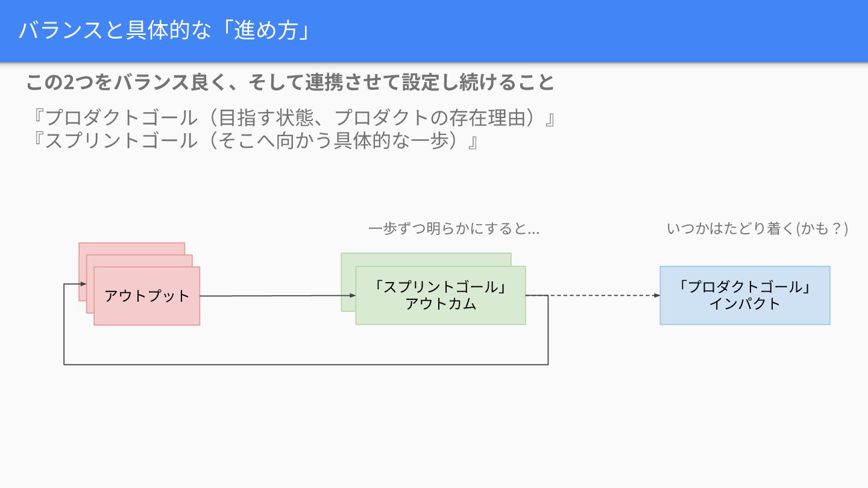Select the caption いつかはたどり着く(かも？)

click(757, 229)
